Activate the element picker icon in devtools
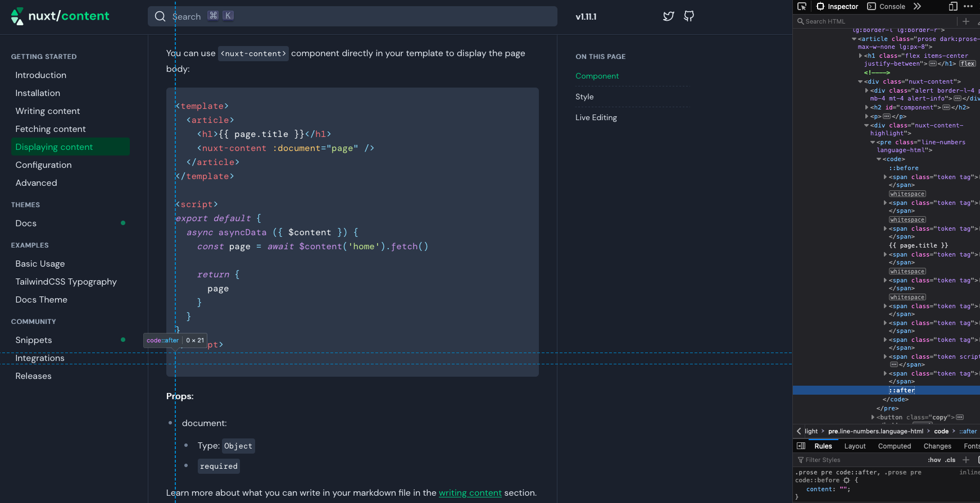This screenshot has height=503, width=980. [x=802, y=7]
